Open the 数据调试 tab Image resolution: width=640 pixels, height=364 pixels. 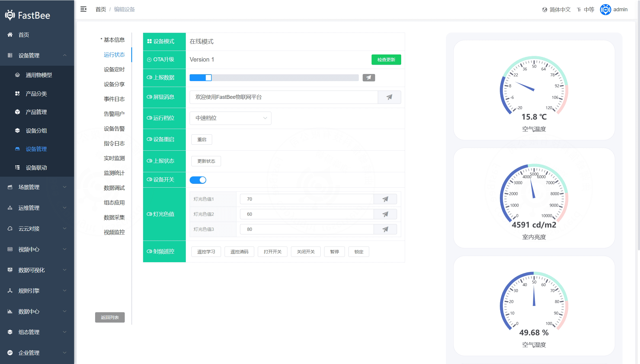pyautogui.click(x=114, y=188)
